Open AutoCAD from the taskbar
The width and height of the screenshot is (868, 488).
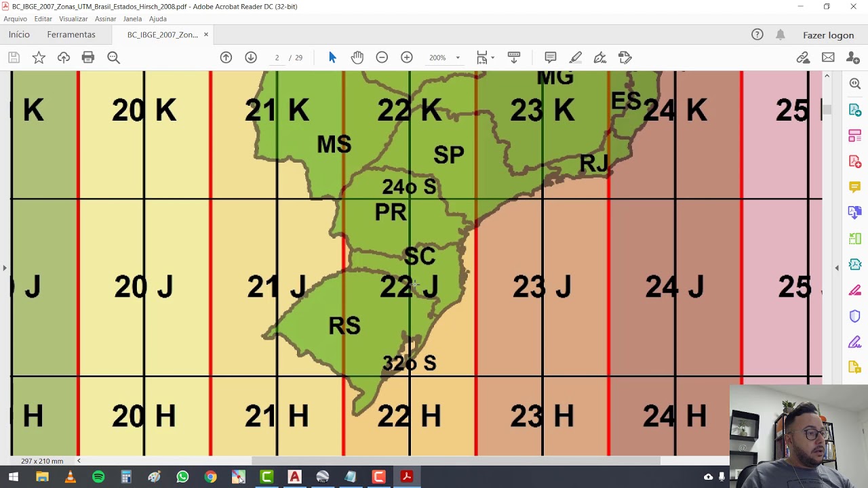[294, 477]
